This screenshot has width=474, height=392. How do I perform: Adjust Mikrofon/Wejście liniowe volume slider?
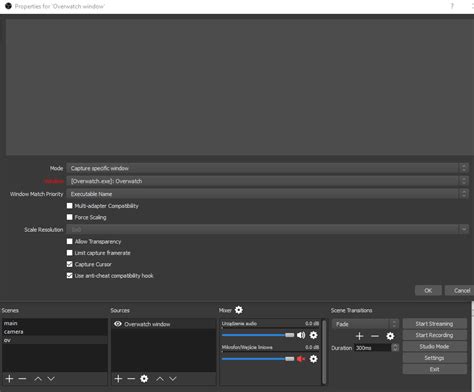tap(258, 359)
